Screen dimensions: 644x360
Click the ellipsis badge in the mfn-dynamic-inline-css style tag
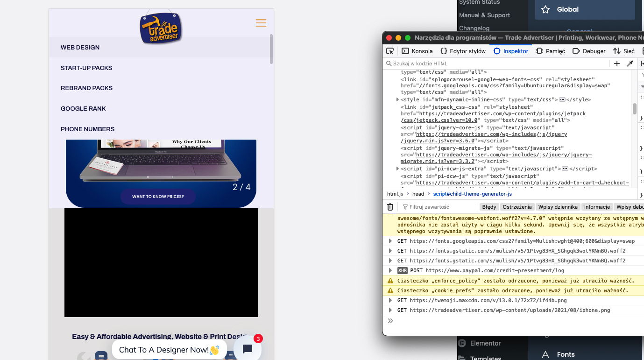(562, 99)
